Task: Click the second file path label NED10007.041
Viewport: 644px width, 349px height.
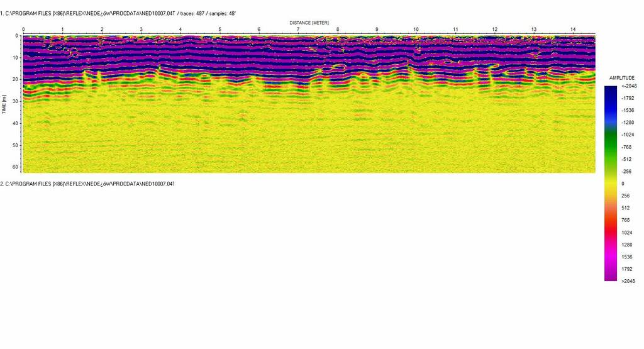Action: (87, 184)
